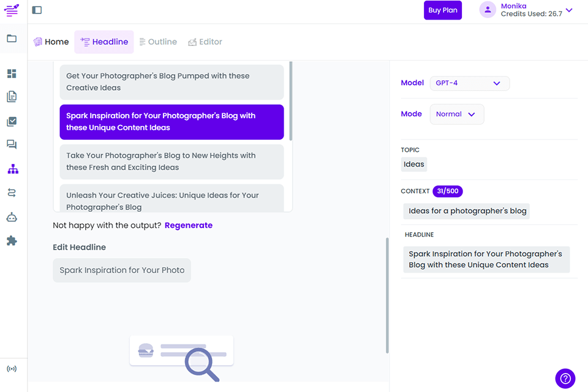Select headline 'Take Your Photographer's Blog to New Heights'
Viewport: 588px width, 392px height.
171,162
